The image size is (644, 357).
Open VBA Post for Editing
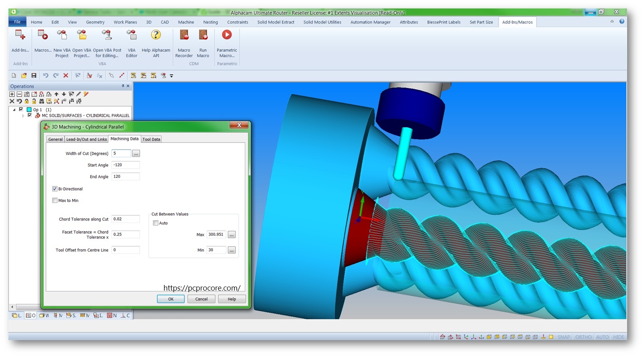107,43
